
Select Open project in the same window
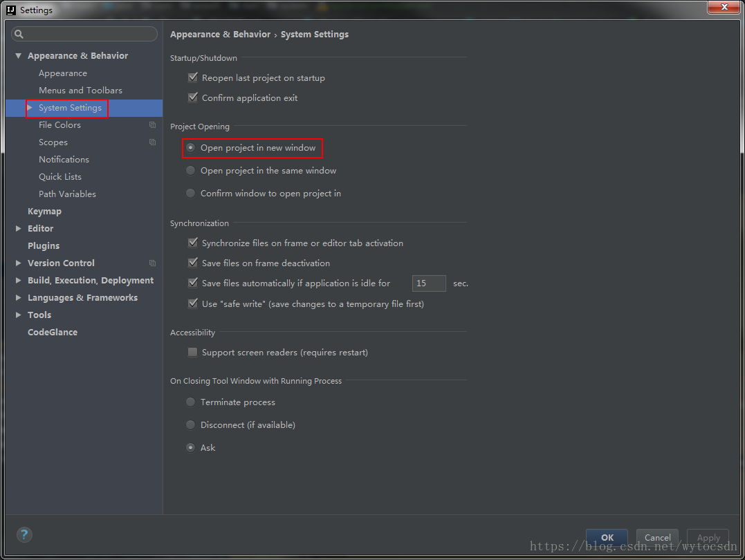tap(191, 171)
